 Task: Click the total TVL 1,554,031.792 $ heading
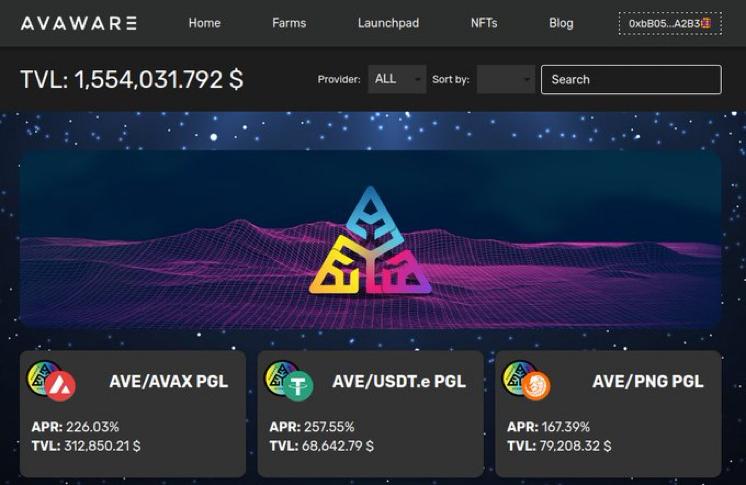[x=132, y=79]
